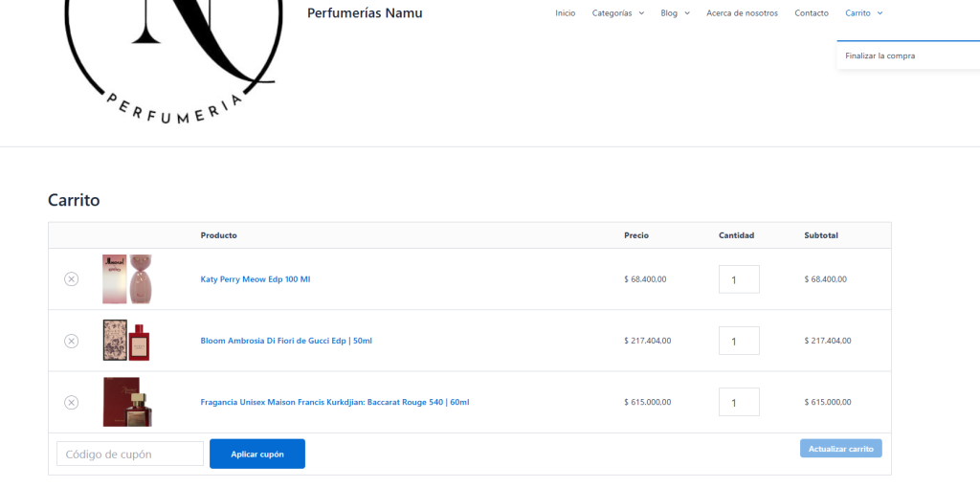Go to the Inicio page
Viewport: 980px width, 488px height.
(x=566, y=13)
